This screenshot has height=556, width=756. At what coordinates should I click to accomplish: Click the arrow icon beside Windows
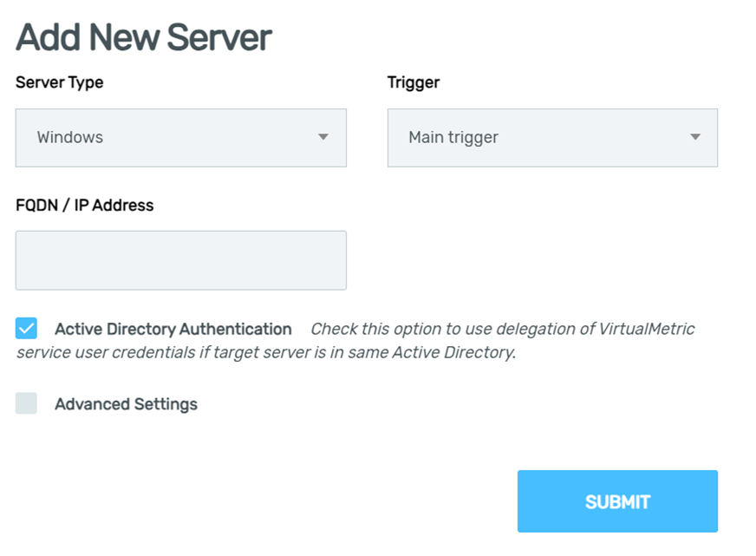[323, 137]
